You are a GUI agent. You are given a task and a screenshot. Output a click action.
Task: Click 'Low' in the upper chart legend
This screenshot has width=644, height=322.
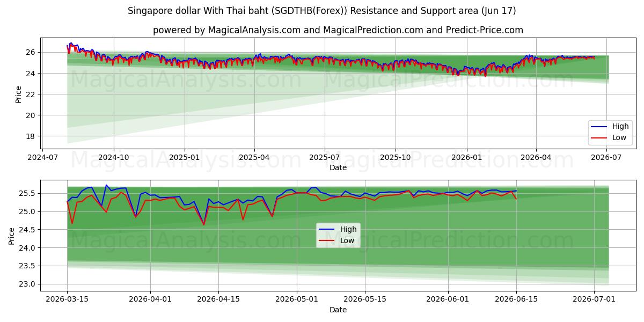(619, 137)
